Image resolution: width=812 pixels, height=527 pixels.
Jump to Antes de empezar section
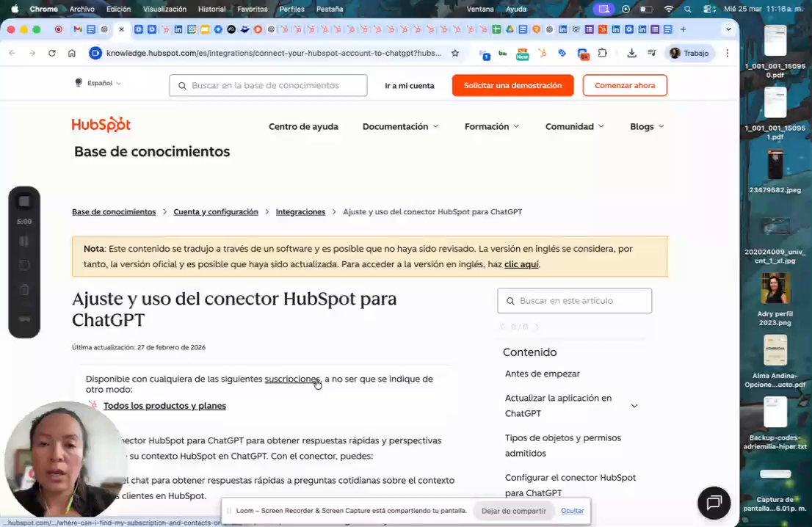543,374
